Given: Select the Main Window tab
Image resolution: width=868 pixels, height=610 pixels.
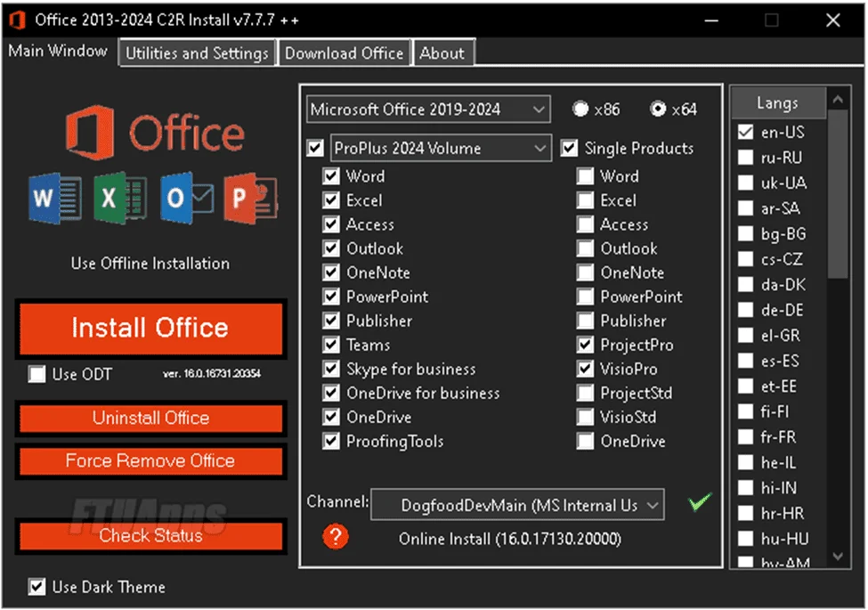Looking at the screenshot, I should tap(58, 51).
